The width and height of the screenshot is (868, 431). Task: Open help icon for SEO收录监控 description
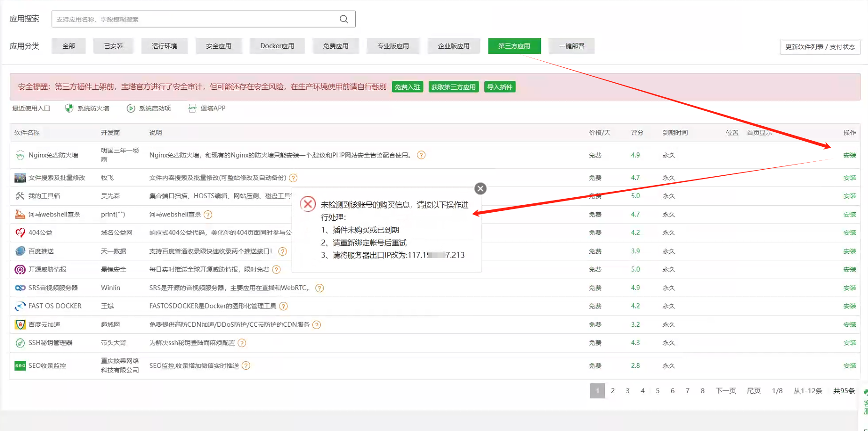(246, 366)
